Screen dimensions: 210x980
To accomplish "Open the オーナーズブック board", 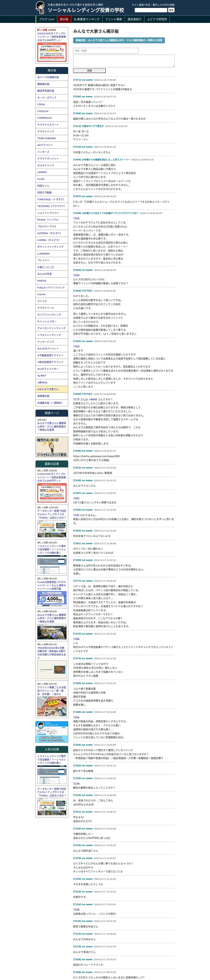I will (x=52, y=98).
